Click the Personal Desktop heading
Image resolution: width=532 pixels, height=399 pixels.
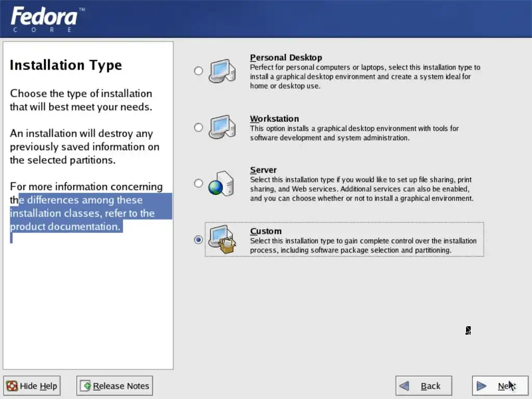(286, 57)
